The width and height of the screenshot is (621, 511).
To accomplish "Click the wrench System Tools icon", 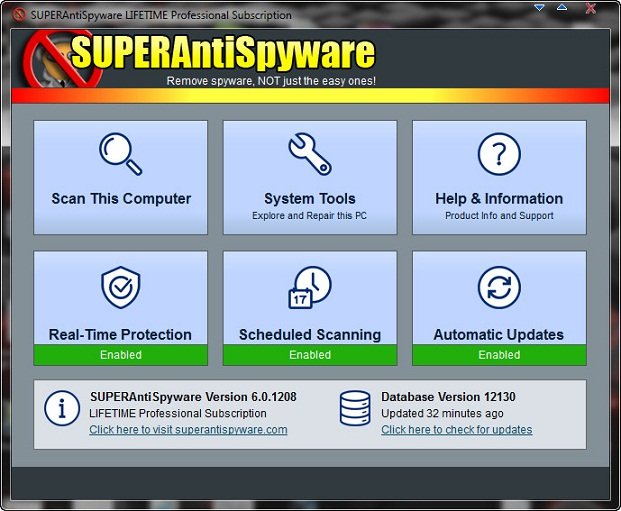I will (310, 154).
